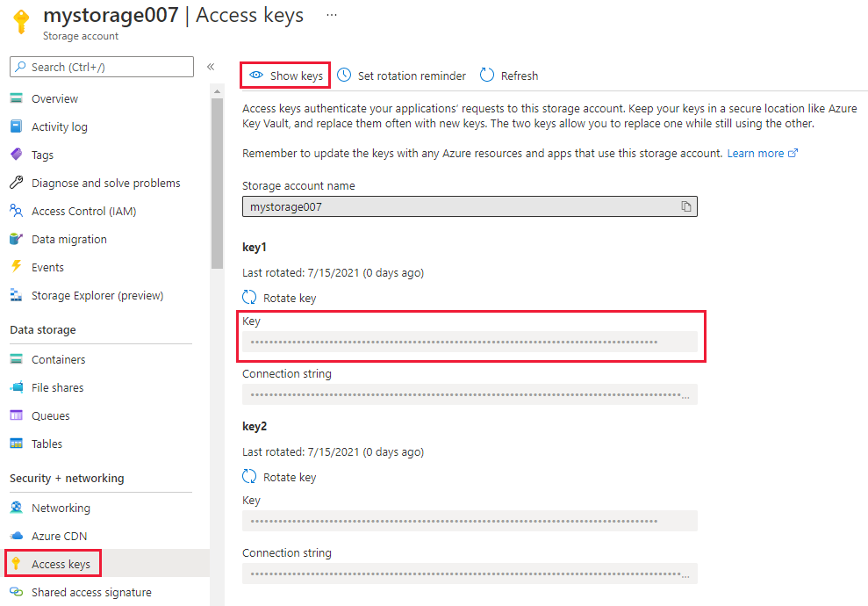The height and width of the screenshot is (606, 868).
Task: Open Data migration page
Action: click(x=69, y=239)
